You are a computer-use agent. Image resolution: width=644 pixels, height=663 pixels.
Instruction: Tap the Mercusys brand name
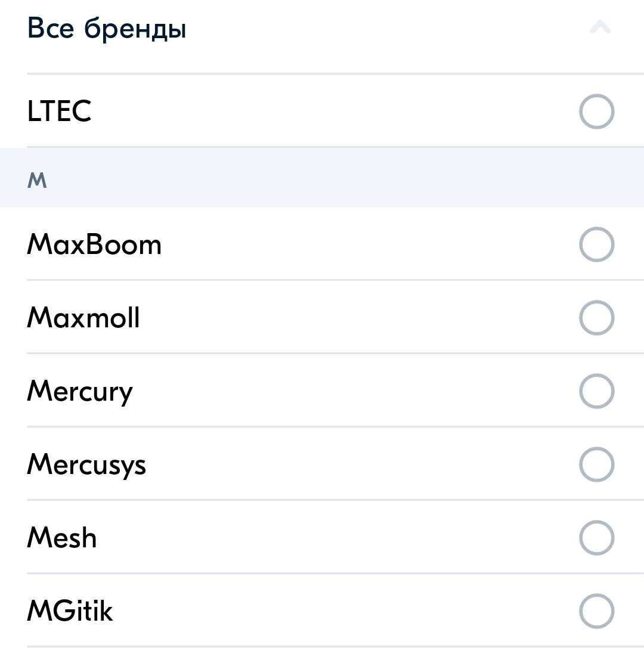86,465
